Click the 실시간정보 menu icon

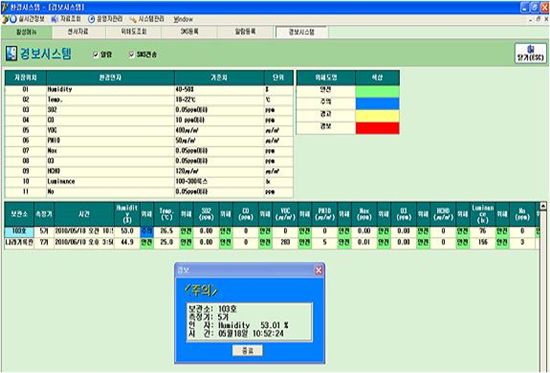13,19
